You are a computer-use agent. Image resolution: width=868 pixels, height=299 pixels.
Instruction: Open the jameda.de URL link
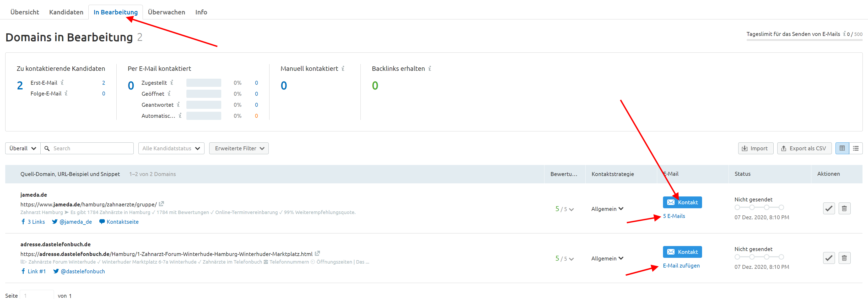coord(89,204)
